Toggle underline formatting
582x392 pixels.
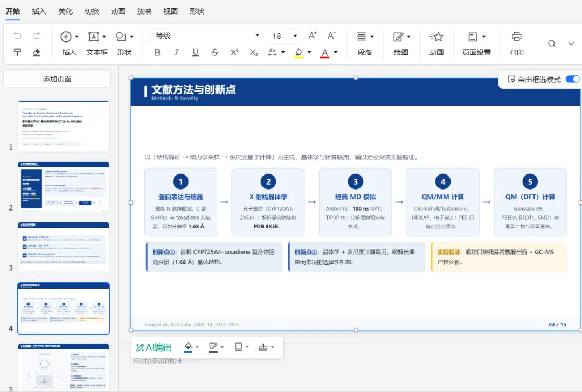pos(195,52)
